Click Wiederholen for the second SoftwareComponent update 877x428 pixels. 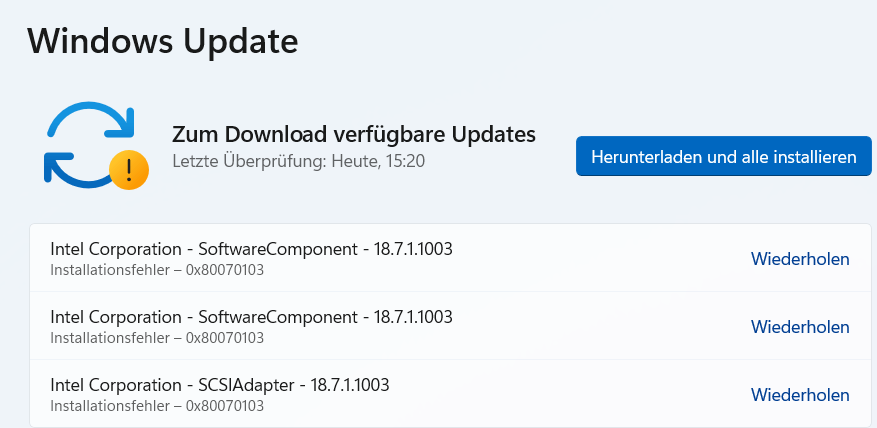pos(800,327)
